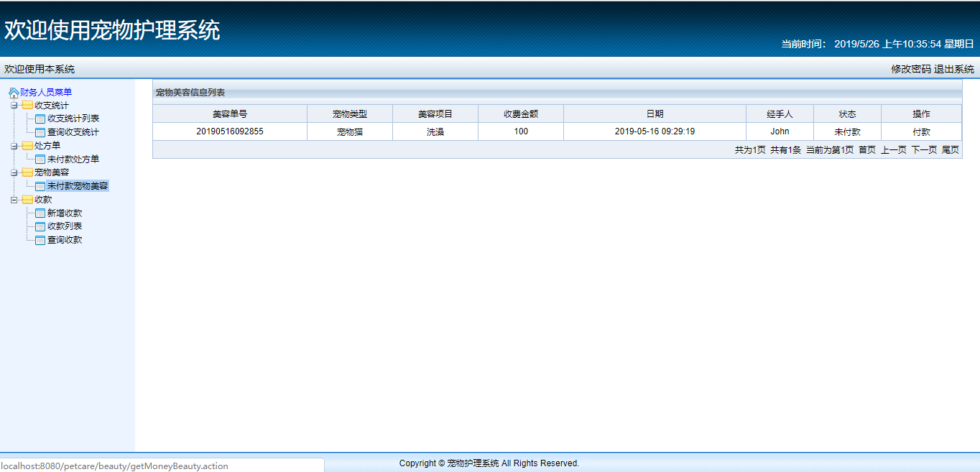Image resolution: width=980 pixels, height=472 pixels.
Task: Click the folder icon of 宠物美容
Action: (x=27, y=172)
